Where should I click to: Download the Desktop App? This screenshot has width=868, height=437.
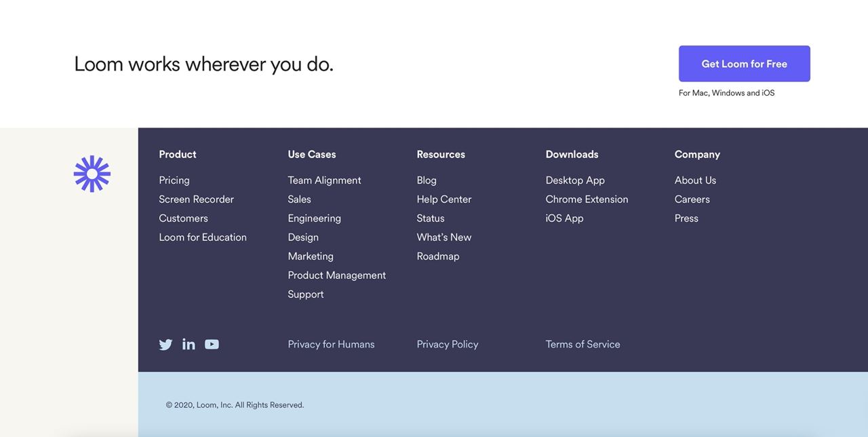[x=575, y=180]
